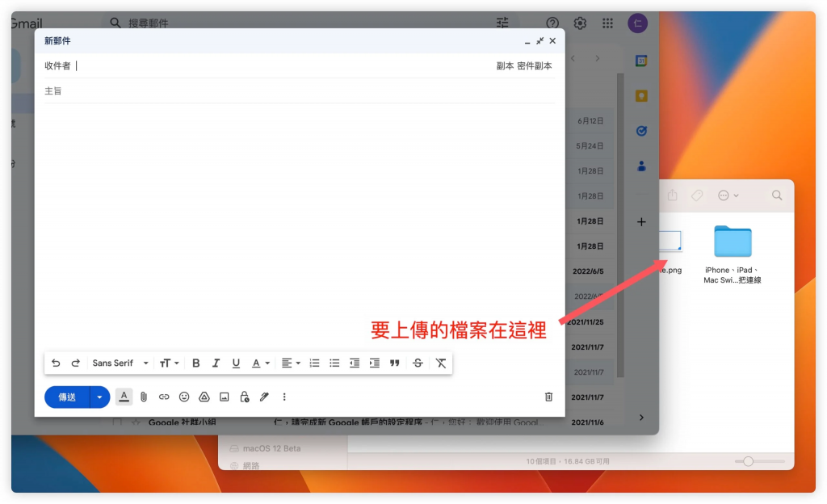The image size is (827, 504).
Task: Toggle confidential mode lock icon
Action: pyautogui.click(x=244, y=397)
